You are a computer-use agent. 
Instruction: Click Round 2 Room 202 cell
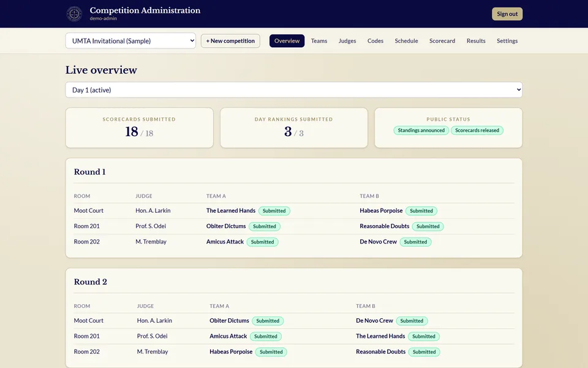pos(86,351)
